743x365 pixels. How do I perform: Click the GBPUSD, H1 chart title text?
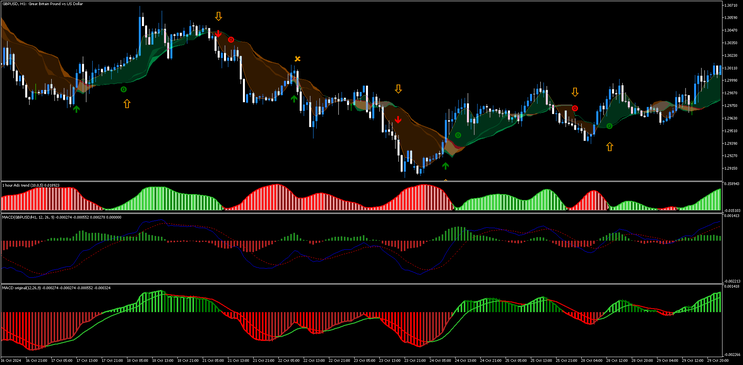44,4
